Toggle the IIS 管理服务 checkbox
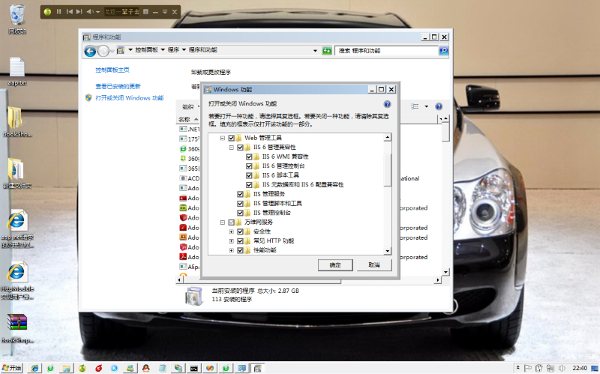The width and height of the screenshot is (600, 374). click(240, 194)
